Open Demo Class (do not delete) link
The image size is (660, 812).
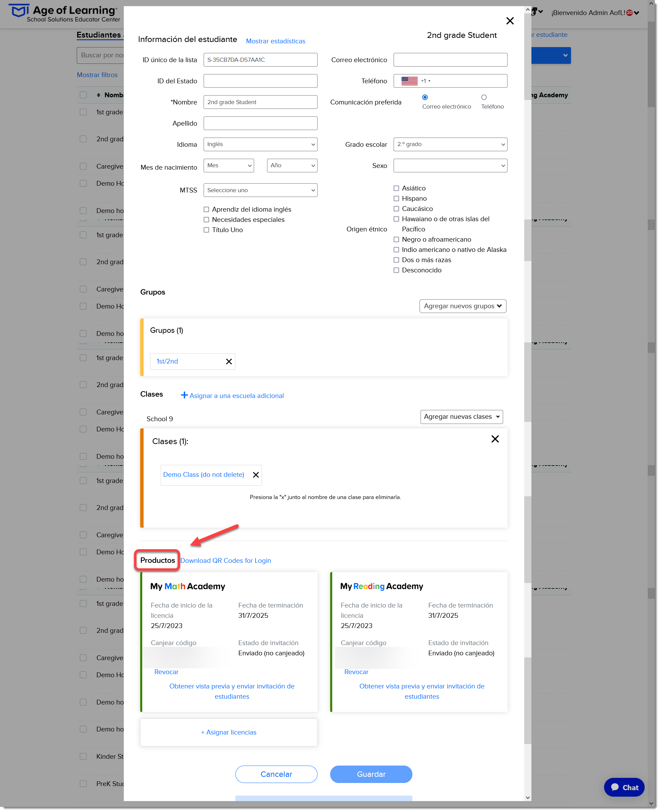point(204,475)
